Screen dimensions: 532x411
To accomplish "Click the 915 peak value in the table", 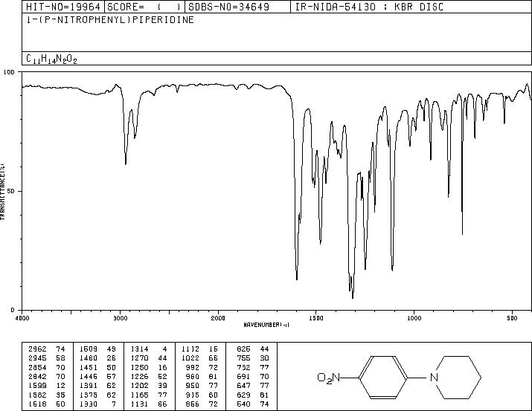I will click(193, 395).
